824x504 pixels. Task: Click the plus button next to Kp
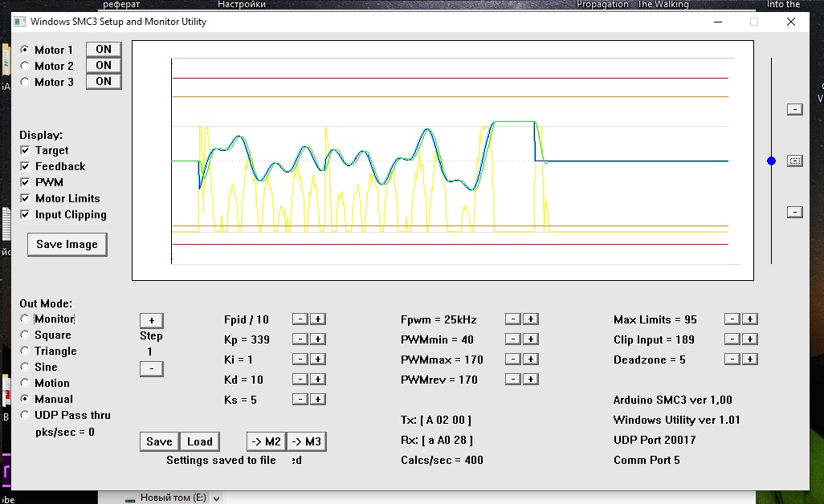pyautogui.click(x=318, y=339)
